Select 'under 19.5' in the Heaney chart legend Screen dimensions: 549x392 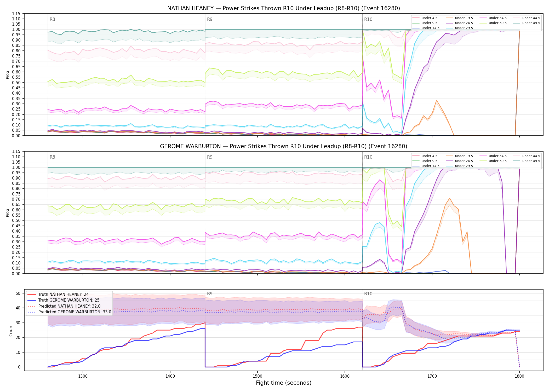[x=464, y=18]
